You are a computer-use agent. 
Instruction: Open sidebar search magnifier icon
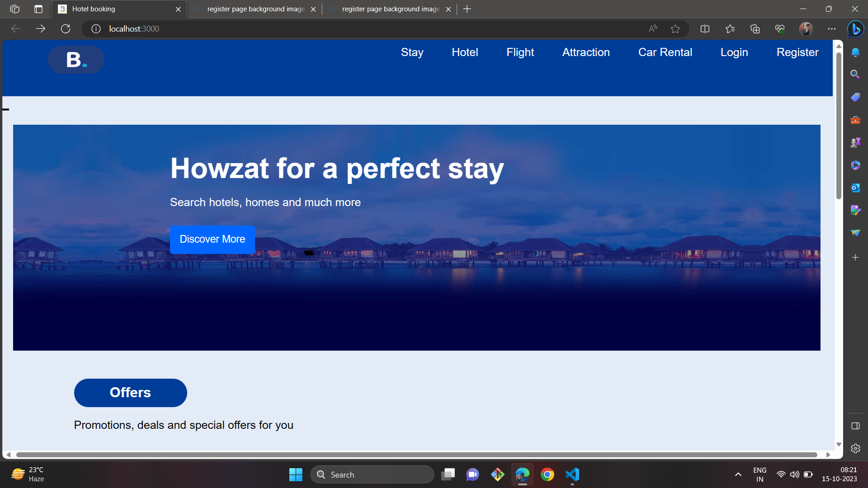pos(855,74)
